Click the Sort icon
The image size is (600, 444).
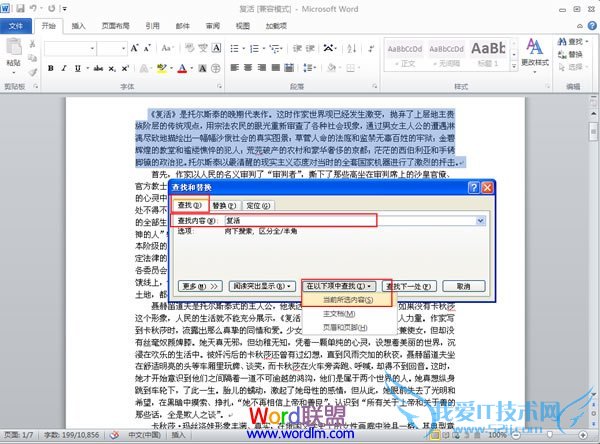tap(352, 49)
